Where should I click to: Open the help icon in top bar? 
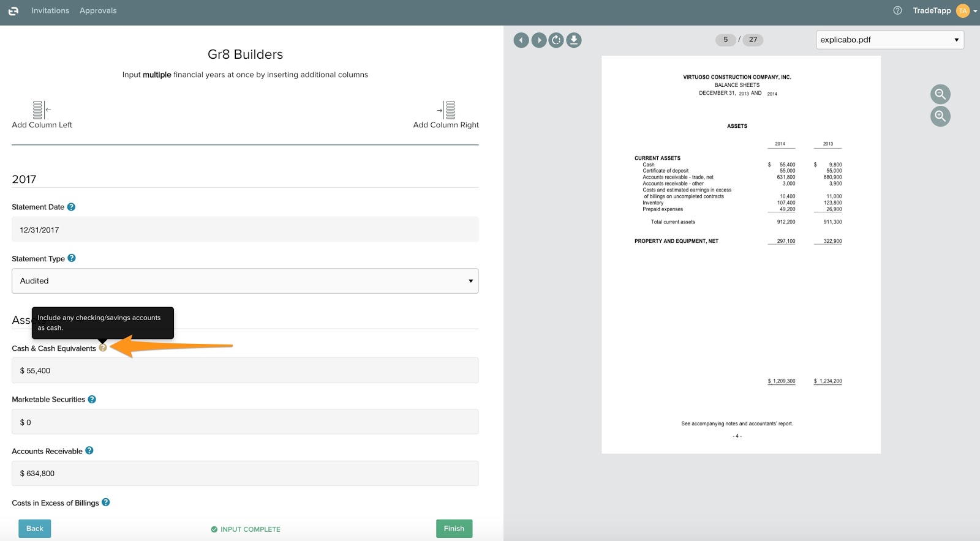tap(897, 10)
